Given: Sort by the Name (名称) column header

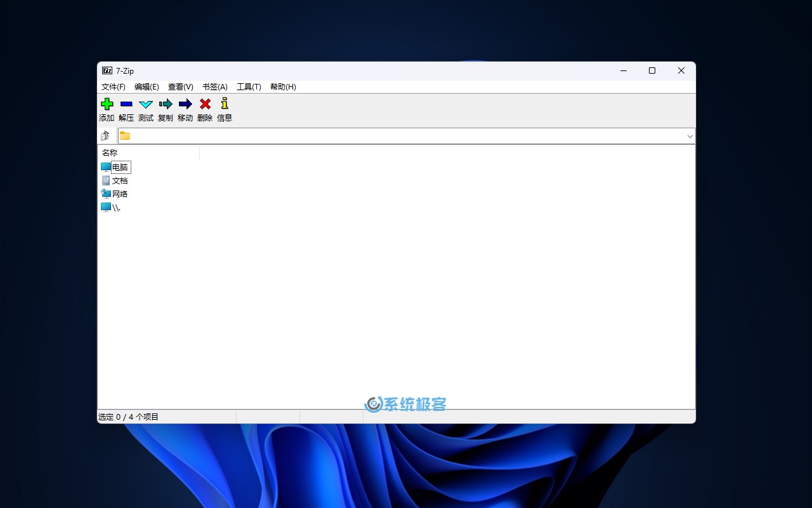Looking at the screenshot, I should coord(149,153).
